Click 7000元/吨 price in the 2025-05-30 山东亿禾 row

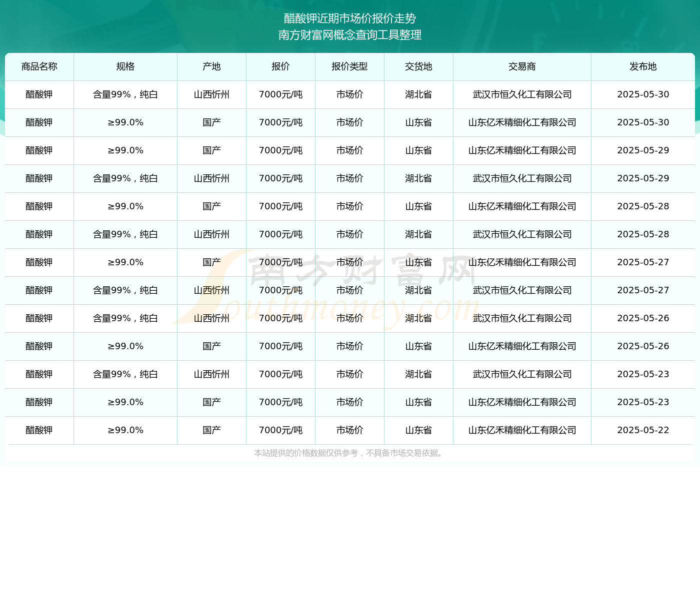281,122
